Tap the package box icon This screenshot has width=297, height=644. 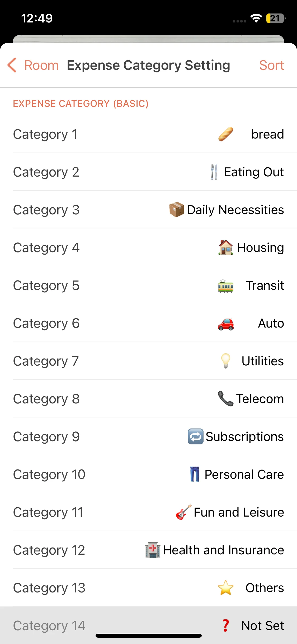coord(177,210)
